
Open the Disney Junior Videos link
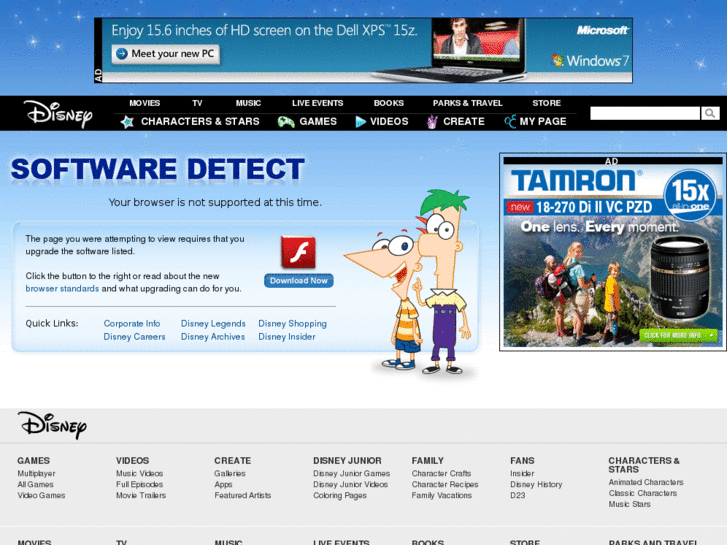pyautogui.click(x=351, y=484)
